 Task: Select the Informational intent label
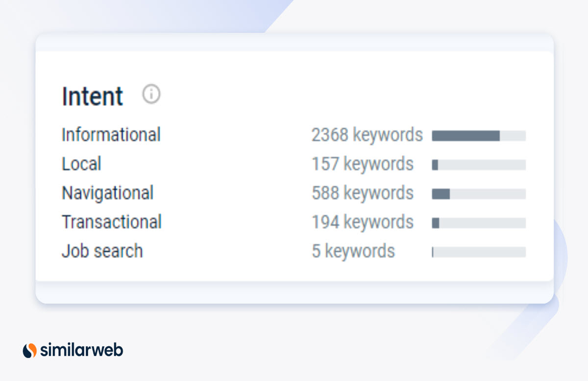click(111, 135)
